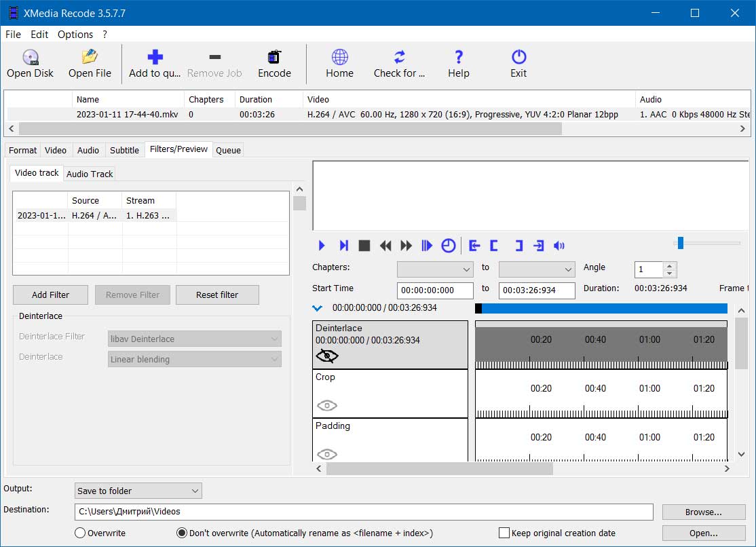Switch to the Queue tab
Image resolution: width=756 pixels, height=547 pixels.
[x=228, y=150]
